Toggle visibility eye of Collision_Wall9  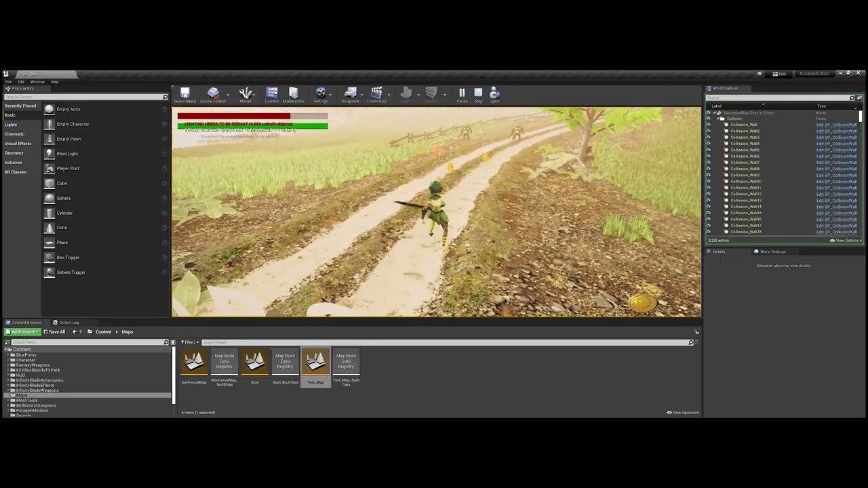click(x=709, y=175)
